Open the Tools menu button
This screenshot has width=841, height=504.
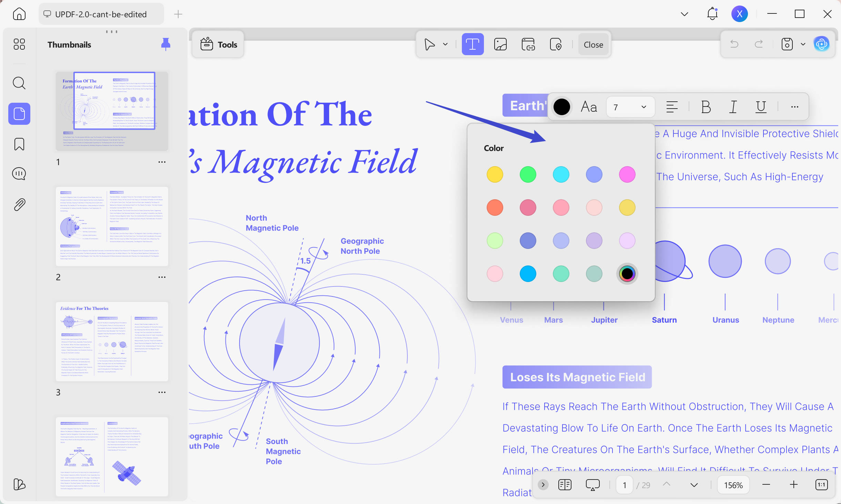click(219, 44)
